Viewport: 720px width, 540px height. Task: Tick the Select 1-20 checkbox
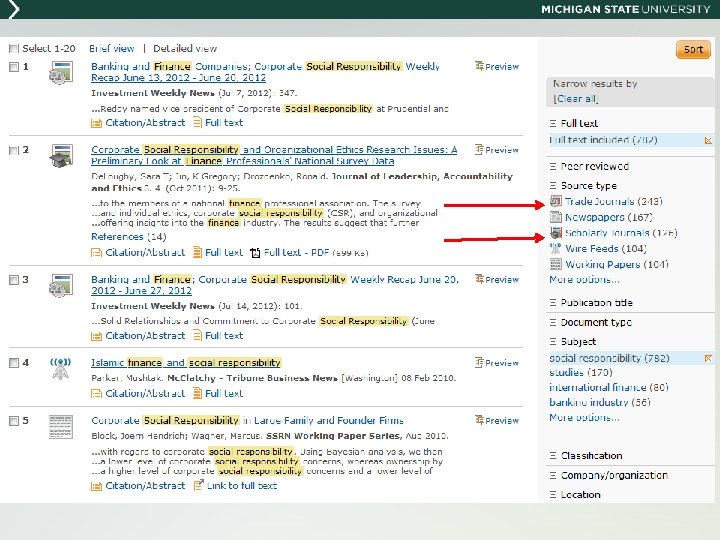(14, 49)
